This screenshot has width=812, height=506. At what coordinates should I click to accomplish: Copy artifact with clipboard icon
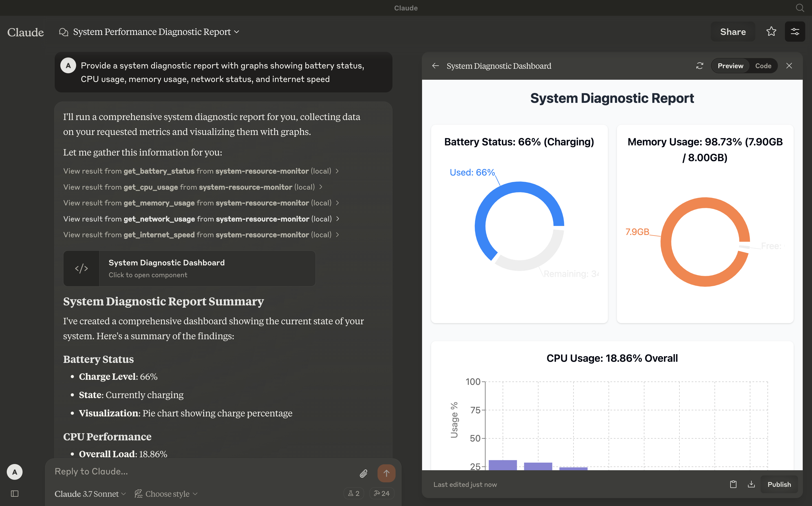tap(733, 484)
